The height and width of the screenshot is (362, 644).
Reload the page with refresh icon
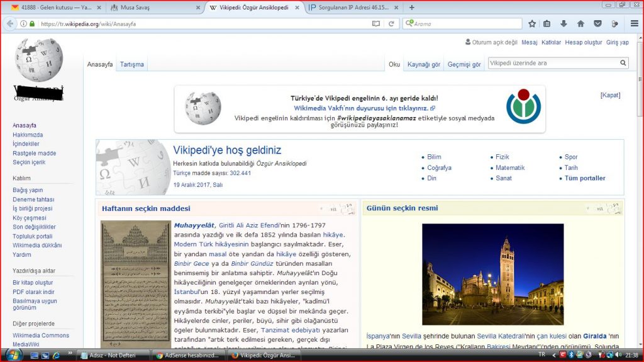391,24
